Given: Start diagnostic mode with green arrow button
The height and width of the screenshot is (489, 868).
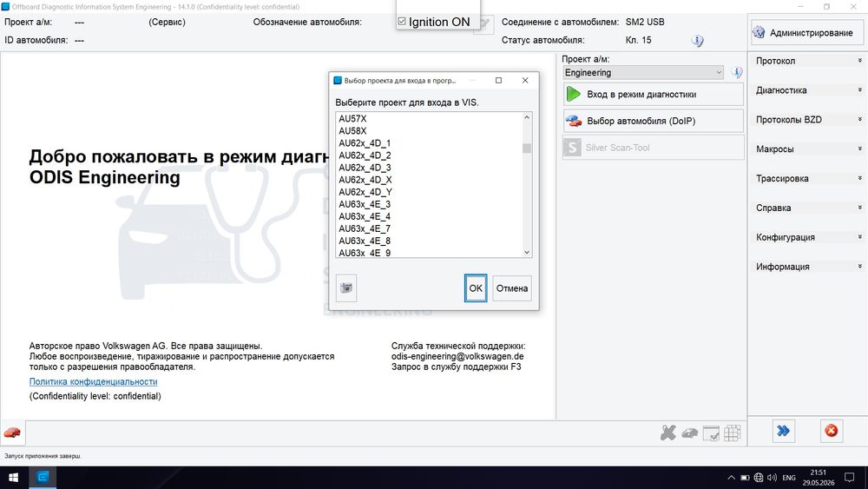Looking at the screenshot, I should pos(654,94).
